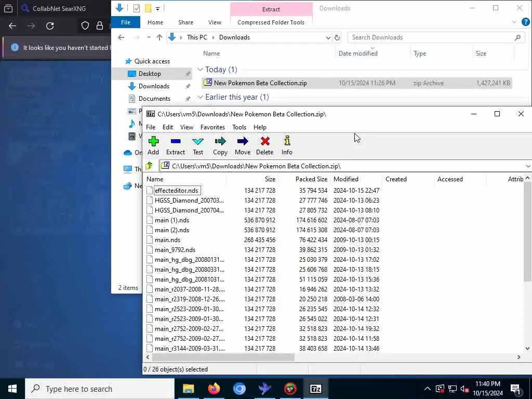Click the browser back arrow
The width and height of the screenshot is (532, 399).
12,26
